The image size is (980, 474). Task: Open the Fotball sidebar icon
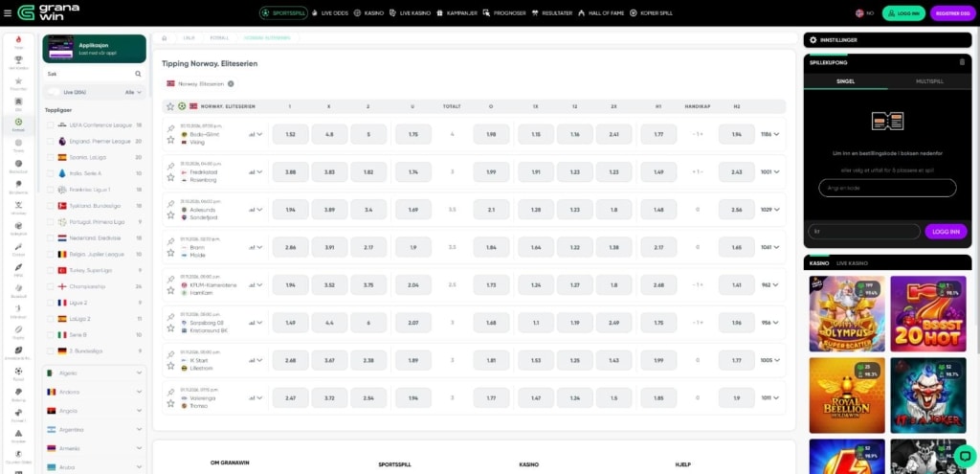pyautogui.click(x=18, y=124)
